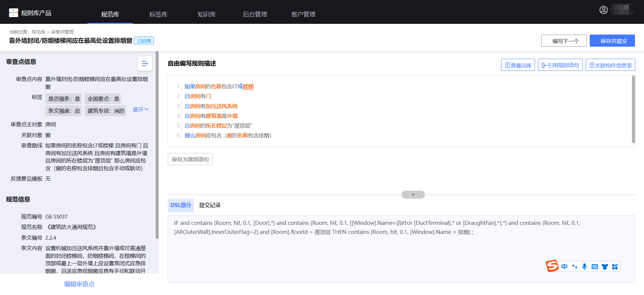
Task: Toggle Sogou punctuation mode
Action: tap(575, 266)
